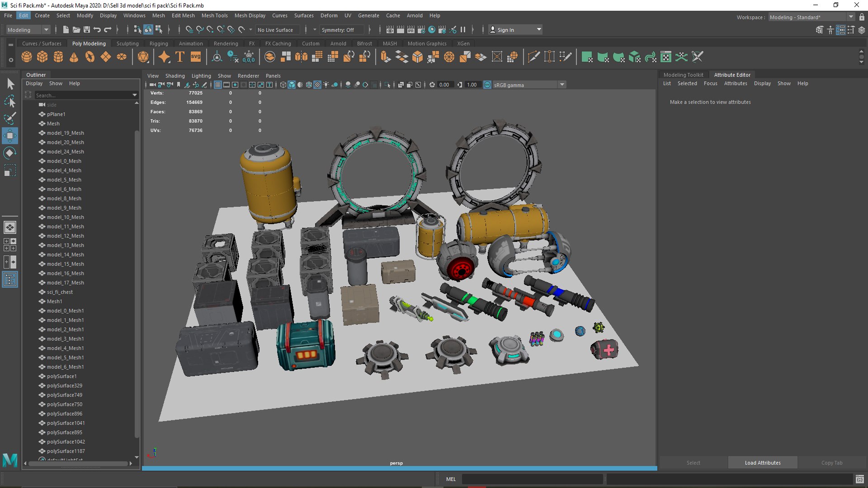Click the Outliner search field
Screen dimensions: 868x488
[83, 95]
